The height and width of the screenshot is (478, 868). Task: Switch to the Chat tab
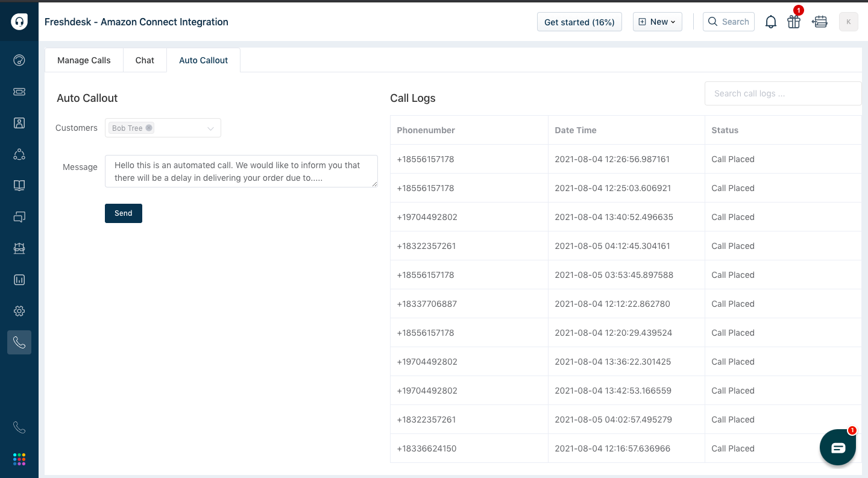point(145,60)
